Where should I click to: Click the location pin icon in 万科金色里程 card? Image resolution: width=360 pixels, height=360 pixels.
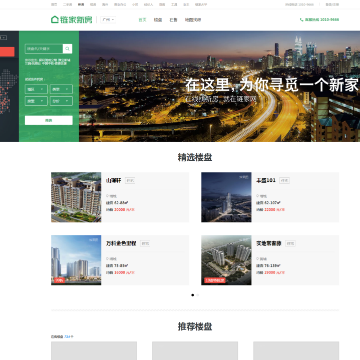[x=107, y=259]
